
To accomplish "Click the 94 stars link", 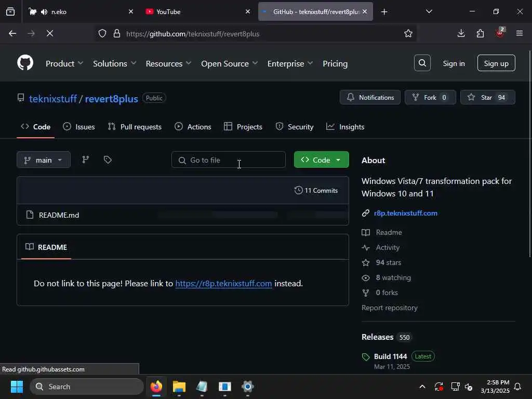I will (x=389, y=262).
